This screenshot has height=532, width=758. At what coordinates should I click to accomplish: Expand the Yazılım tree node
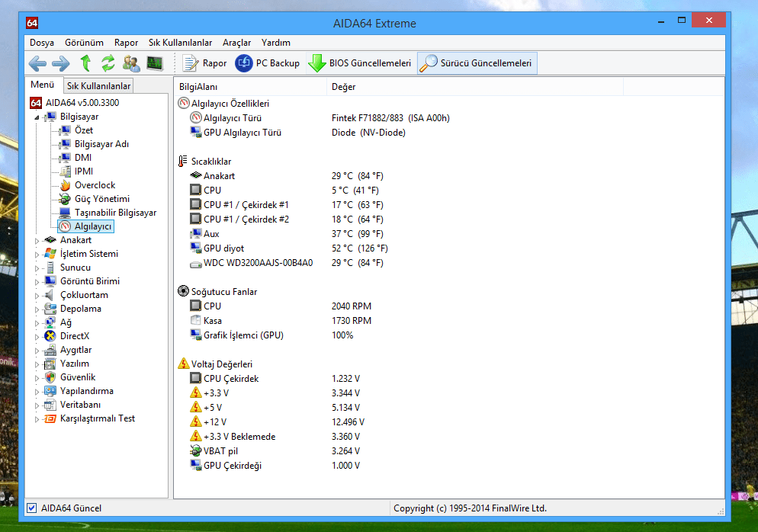[37, 364]
